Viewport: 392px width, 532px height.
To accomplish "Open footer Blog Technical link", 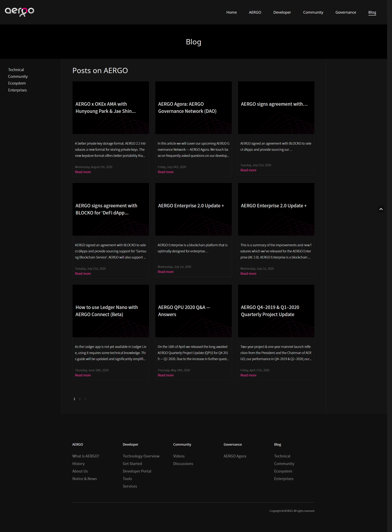I will 282,456.
